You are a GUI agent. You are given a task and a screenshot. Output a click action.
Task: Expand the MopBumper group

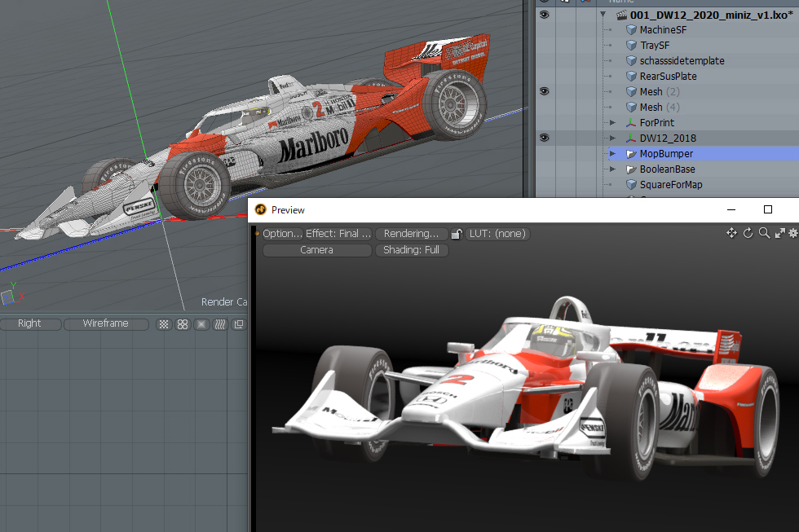pos(612,154)
